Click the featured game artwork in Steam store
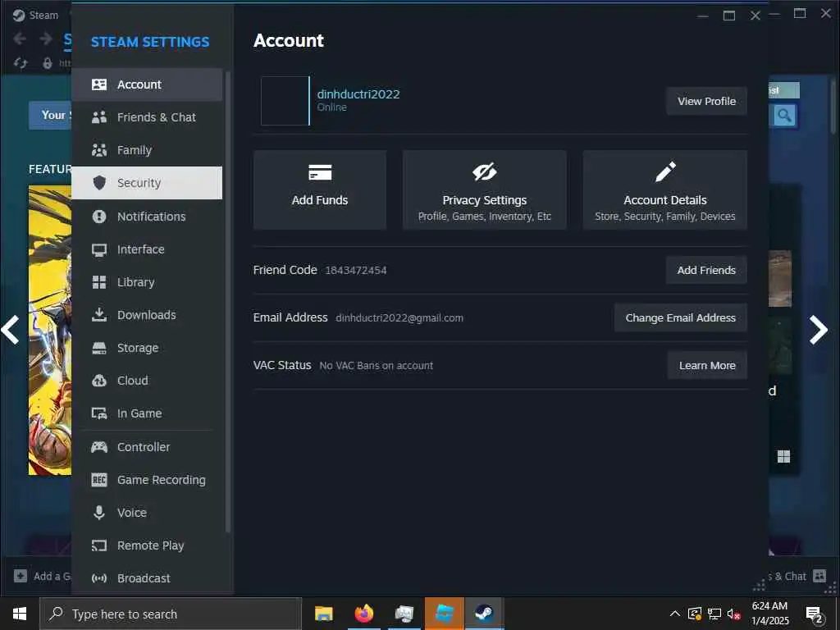 click(50, 330)
